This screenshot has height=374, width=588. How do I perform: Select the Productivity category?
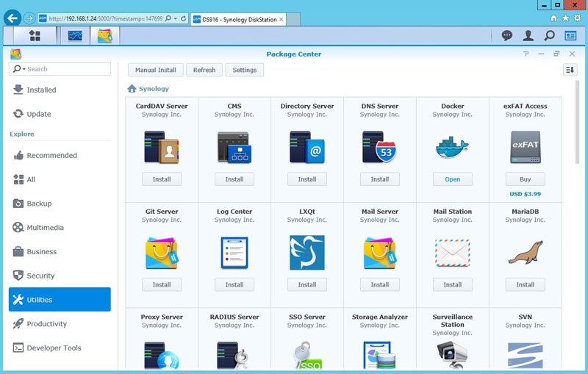point(60,324)
